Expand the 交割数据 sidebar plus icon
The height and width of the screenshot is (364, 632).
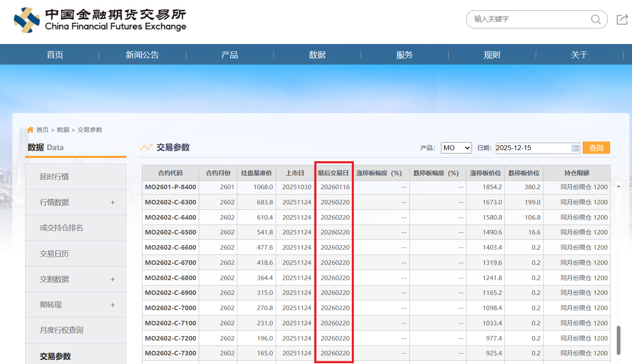[112, 280]
